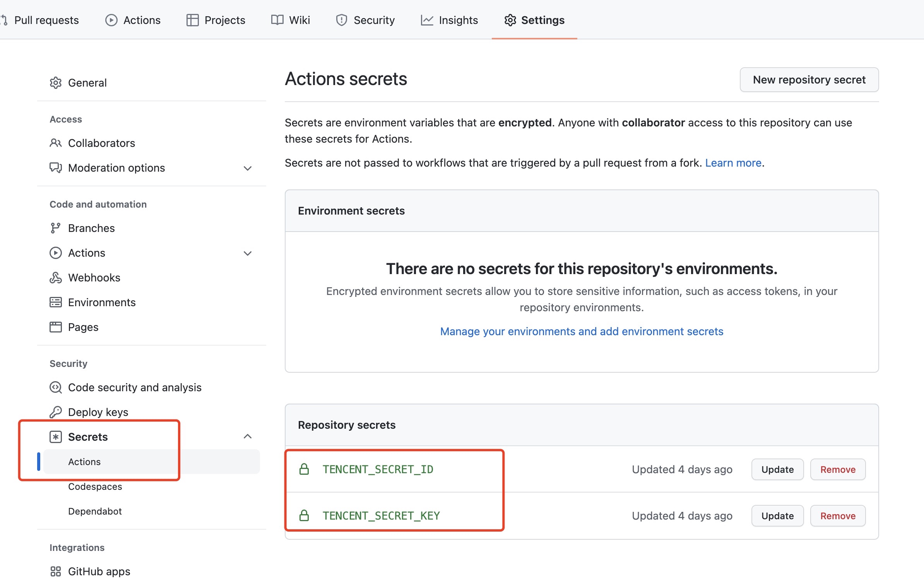This screenshot has height=583, width=924.
Task: Click the Webhooks icon in sidebar
Action: coord(56,278)
